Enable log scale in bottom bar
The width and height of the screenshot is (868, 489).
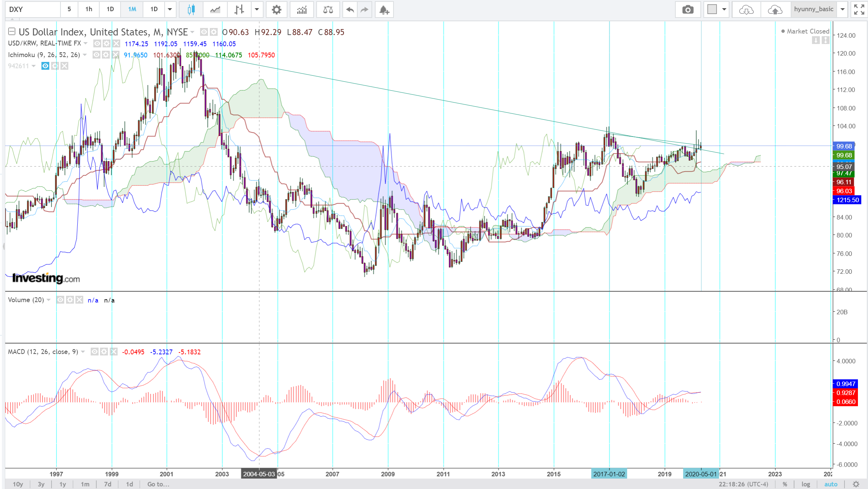coord(806,484)
